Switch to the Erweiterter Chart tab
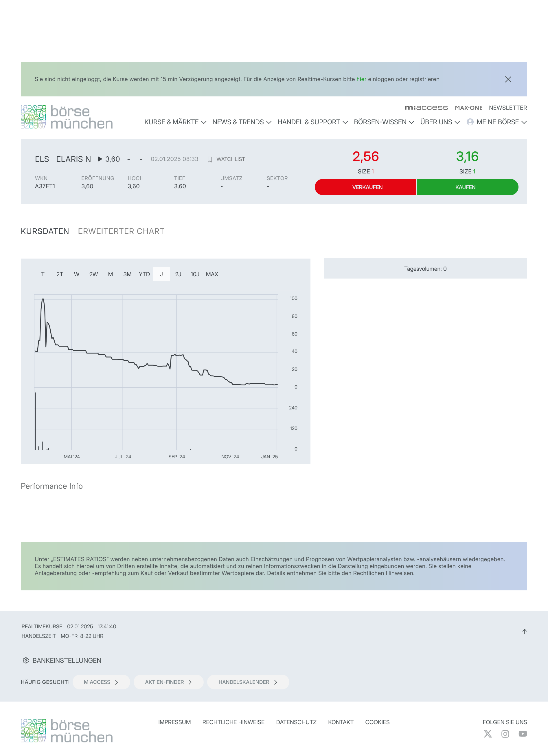Image resolution: width=548 pixels, height=756 pixels. [x=121, y=231]
